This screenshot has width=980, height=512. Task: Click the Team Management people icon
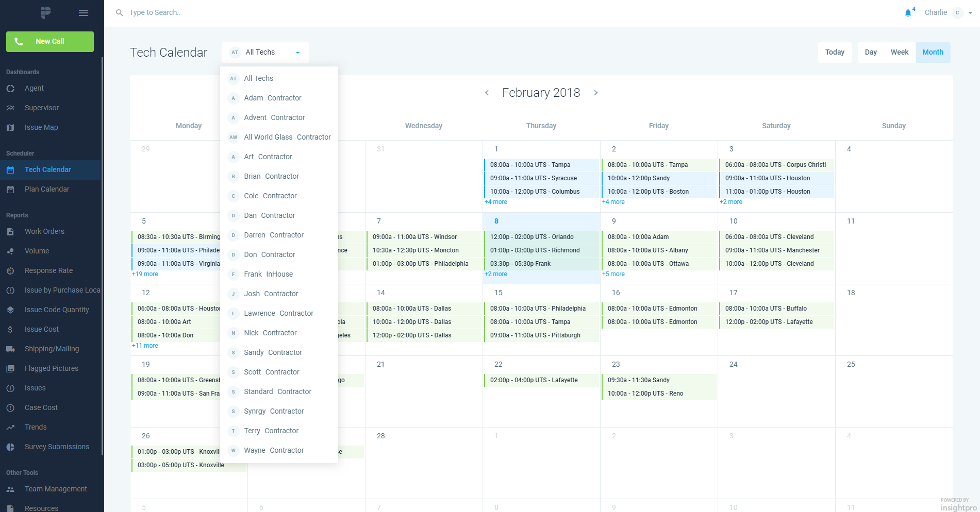10,489
